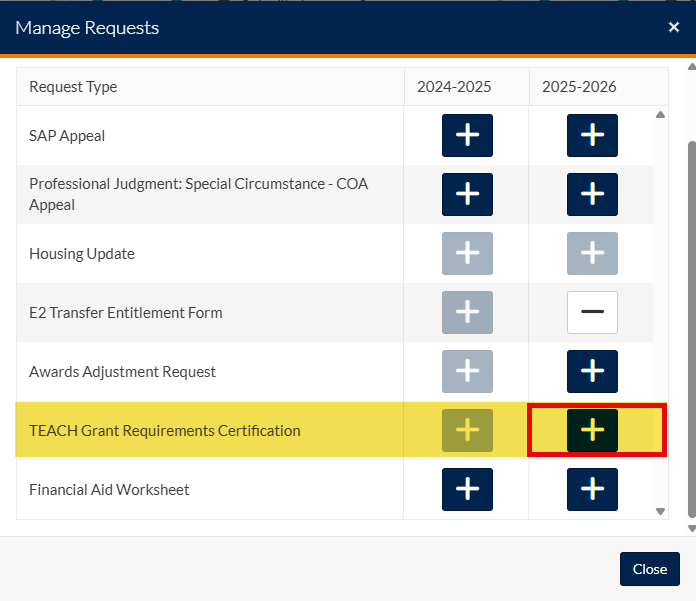The width and height of the screenshot is (696, 601).
Task: Add Financial Aid Worksheet for 2025-2026
Action: [592, 489]
